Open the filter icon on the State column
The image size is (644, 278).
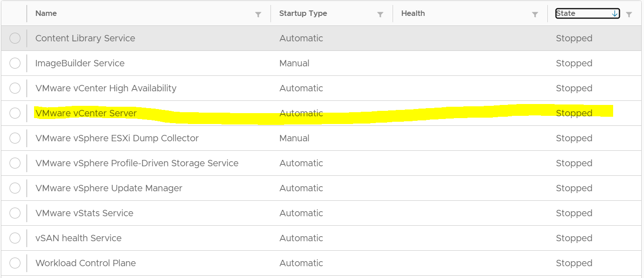629,14
